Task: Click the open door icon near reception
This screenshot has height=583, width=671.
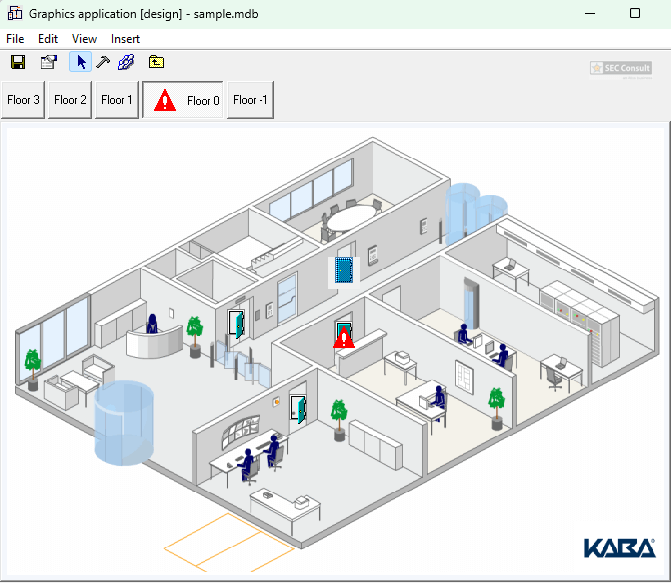Action: coord(237,324)
